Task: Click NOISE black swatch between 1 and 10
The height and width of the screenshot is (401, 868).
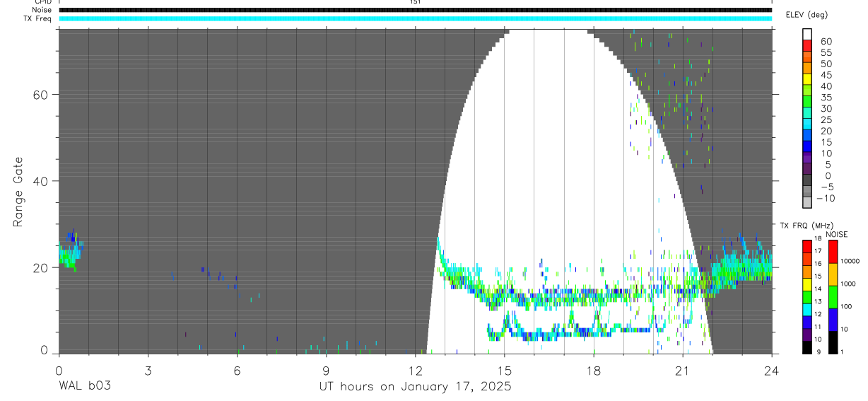Action: tap(832, 342)
